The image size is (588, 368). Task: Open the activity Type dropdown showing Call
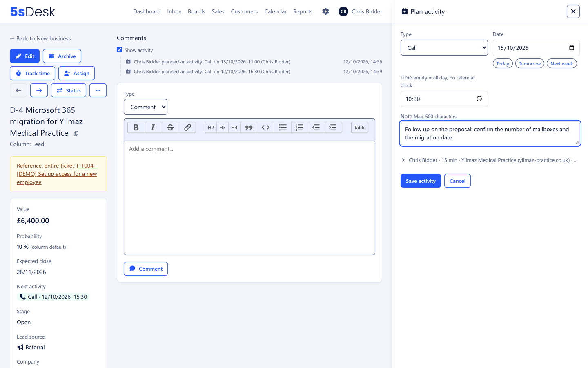[x=444, y=48]
